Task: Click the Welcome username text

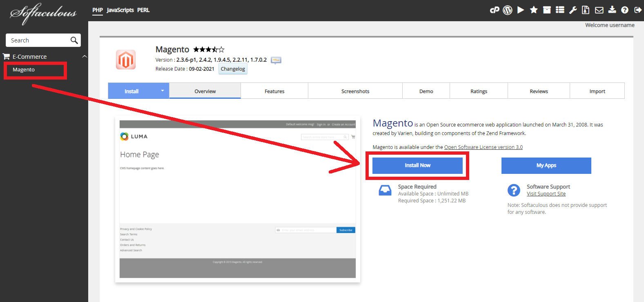Action: coord(610,25)
